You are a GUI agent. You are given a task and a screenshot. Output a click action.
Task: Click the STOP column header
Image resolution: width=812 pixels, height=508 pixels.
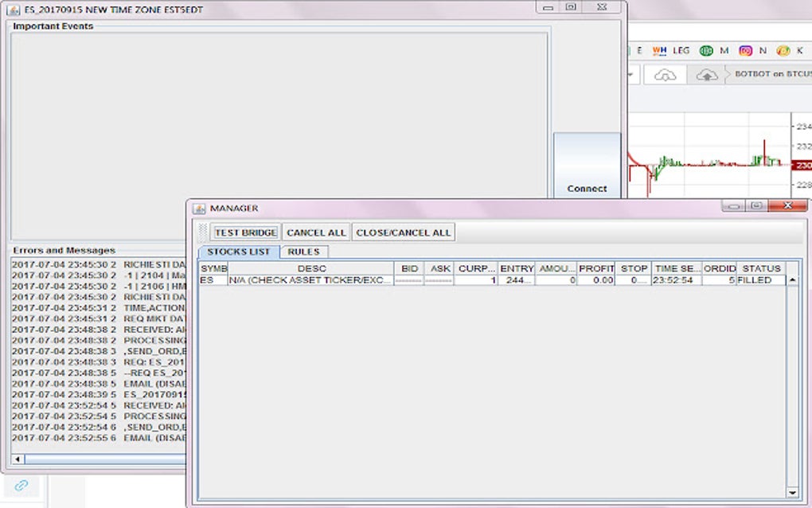634,268
